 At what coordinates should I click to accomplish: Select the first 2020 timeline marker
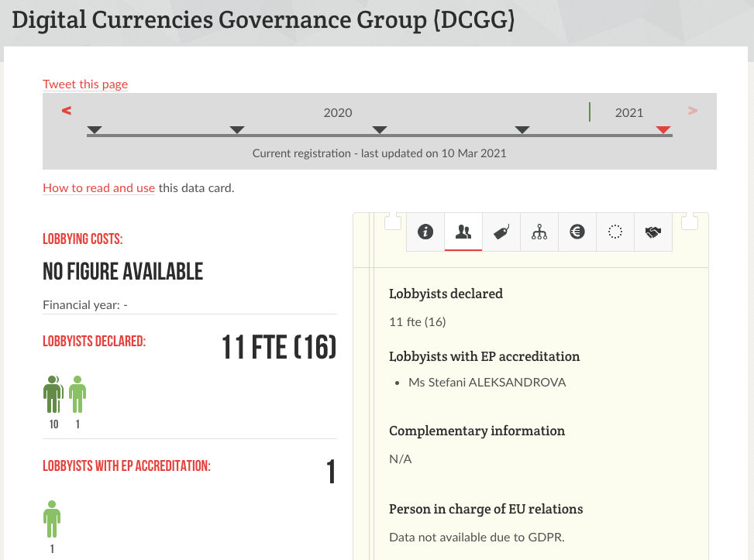pyautogui.click(x=95, y=130)
